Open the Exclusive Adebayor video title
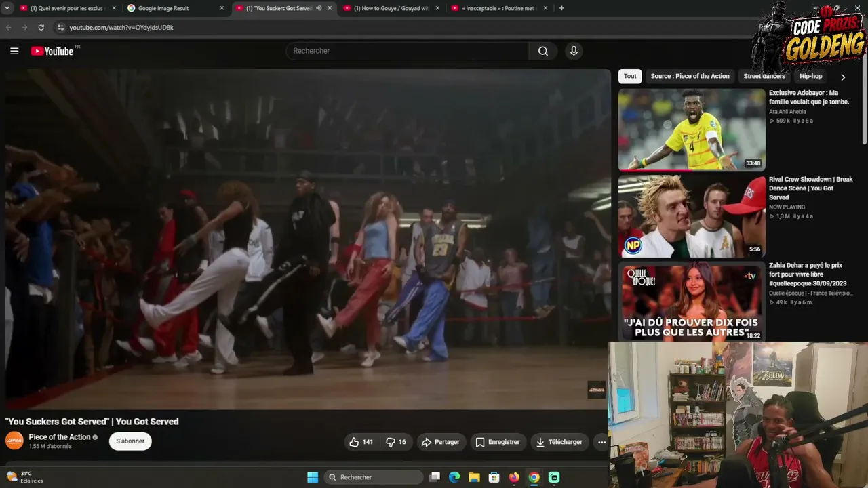The image size is (868, 488). click(x=809, y=98)
